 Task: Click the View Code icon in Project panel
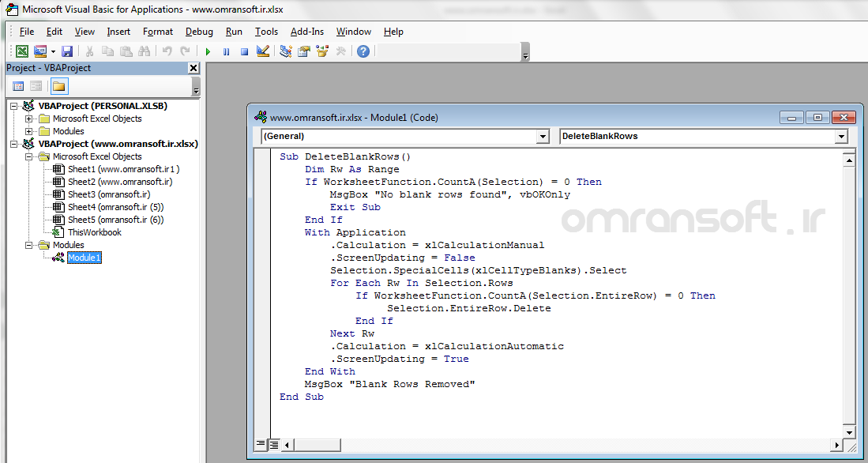pos(18,86)
